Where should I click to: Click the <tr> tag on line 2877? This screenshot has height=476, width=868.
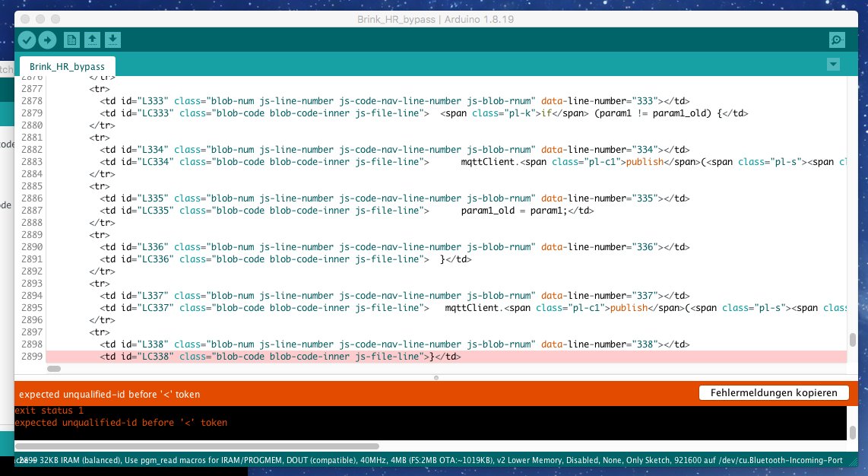[x=100, y=88]
